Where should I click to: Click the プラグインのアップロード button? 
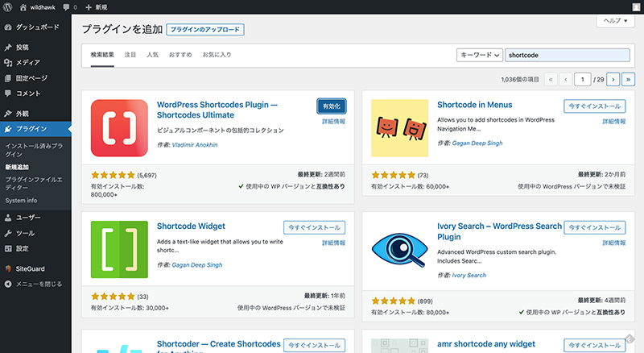204,30
